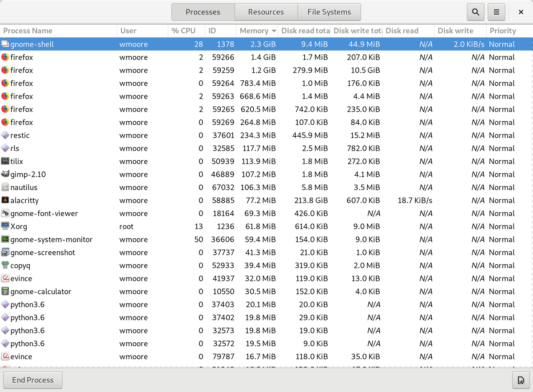Switch to the Resources tab
Viewport: 533px width, 392px height.
coord(266,12)
